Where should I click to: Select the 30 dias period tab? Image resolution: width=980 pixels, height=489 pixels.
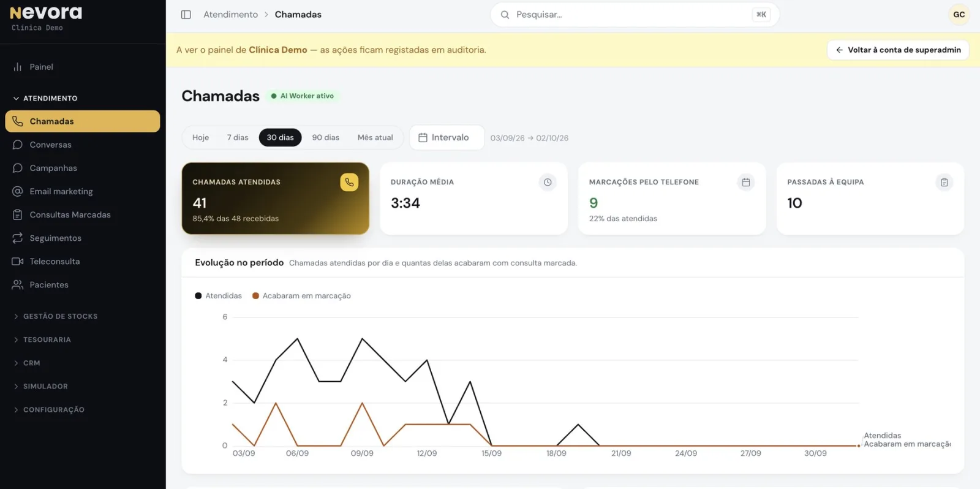point(280,138)
